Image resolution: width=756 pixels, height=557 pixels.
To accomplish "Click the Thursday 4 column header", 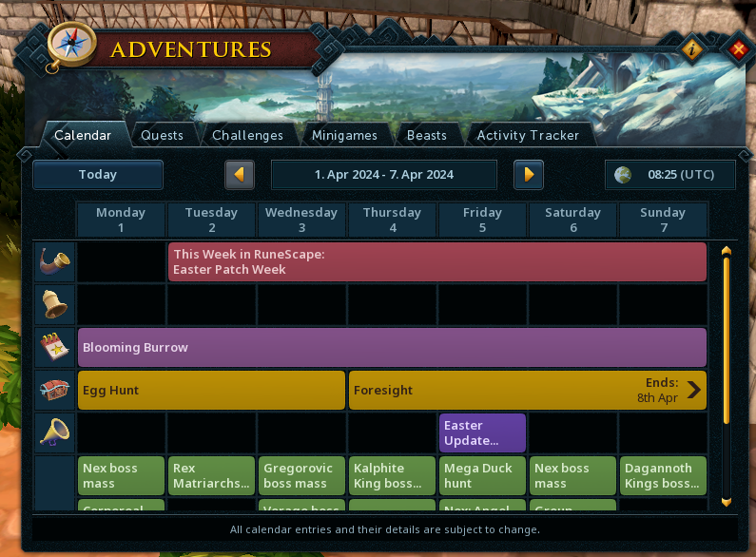I will click(x=392, y=220).
